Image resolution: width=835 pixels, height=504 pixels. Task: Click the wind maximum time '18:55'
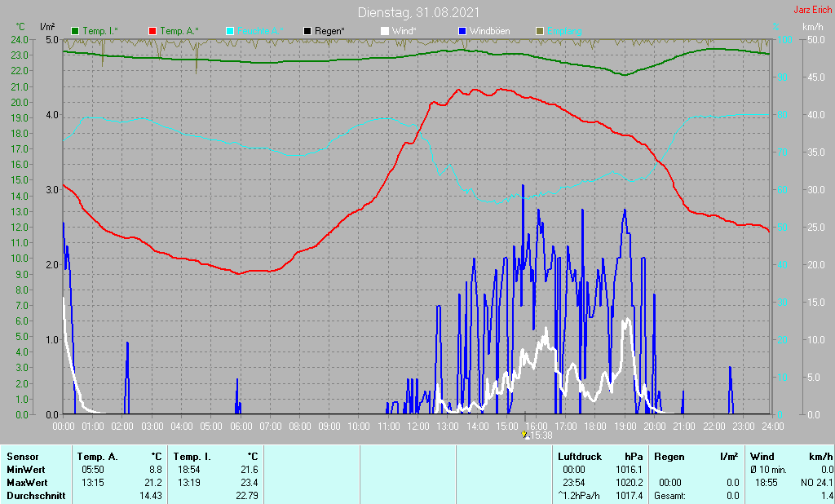click(767, 483)
